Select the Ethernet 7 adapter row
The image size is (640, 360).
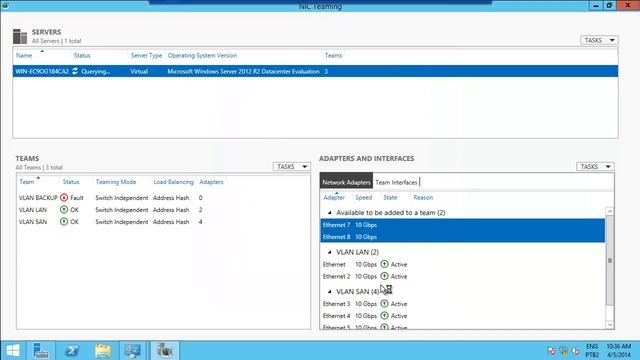point(462,225)
